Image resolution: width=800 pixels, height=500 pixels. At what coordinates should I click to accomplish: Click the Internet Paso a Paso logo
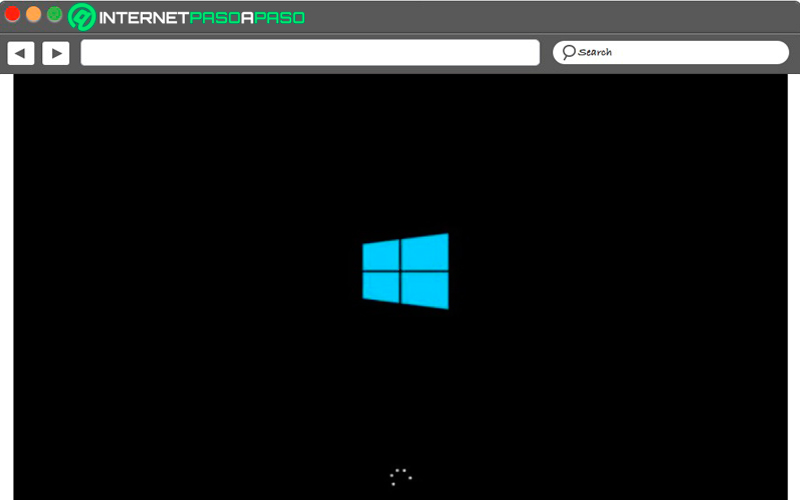point(187,17)
